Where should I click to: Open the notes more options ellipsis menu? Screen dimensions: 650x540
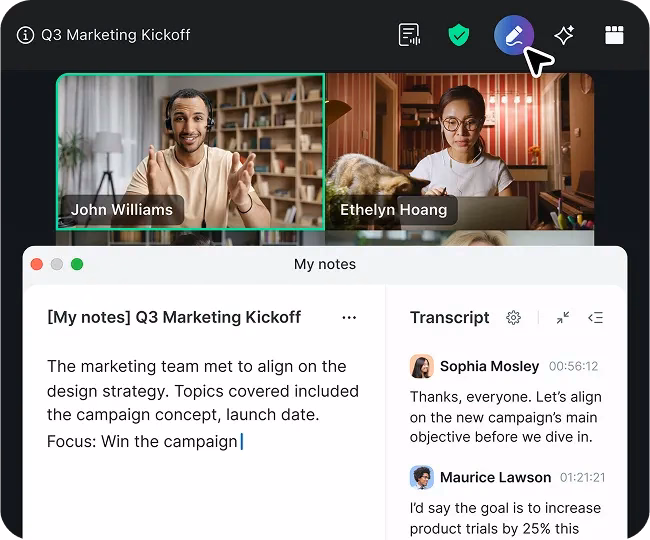pos(349,318)
